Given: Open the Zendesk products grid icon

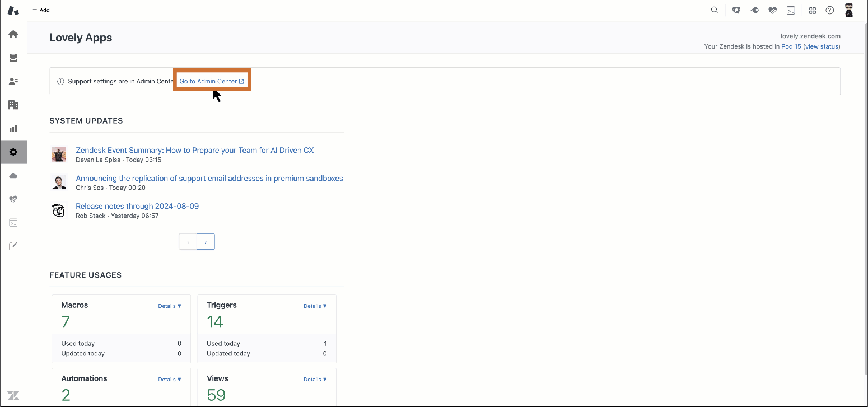Looking at the screenshot, I should pyautogui.click(x=813, y=10).
